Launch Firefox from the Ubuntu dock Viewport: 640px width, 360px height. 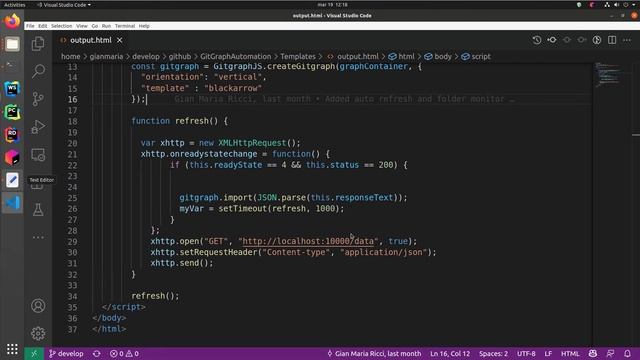(12, 20)
